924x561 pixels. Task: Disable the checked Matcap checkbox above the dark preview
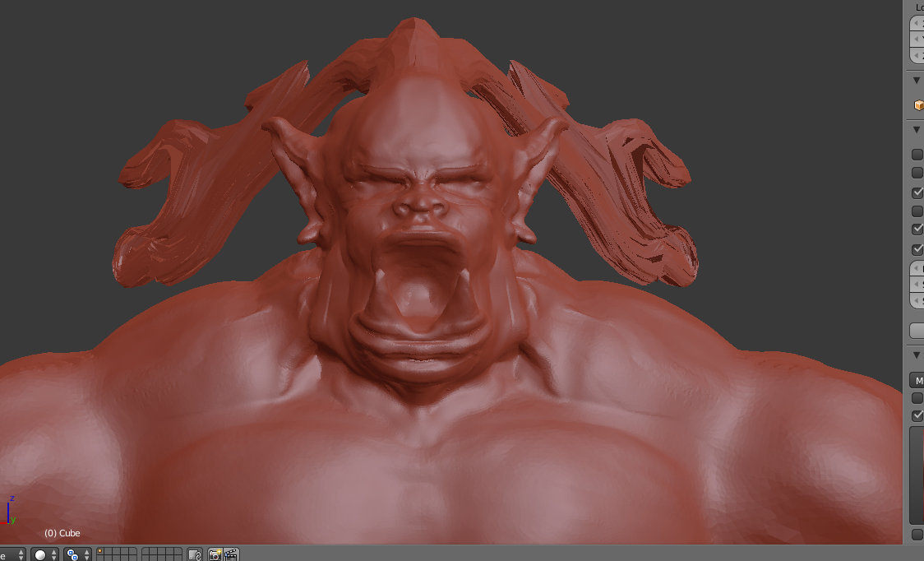917,416
